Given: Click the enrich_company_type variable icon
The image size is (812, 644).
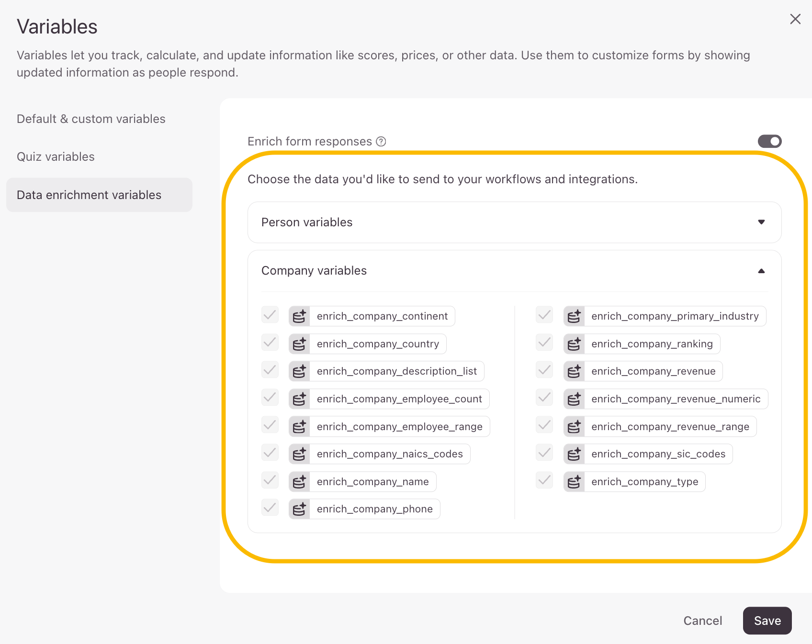Looking at the screenshot, I should click(x=574, y=482).
